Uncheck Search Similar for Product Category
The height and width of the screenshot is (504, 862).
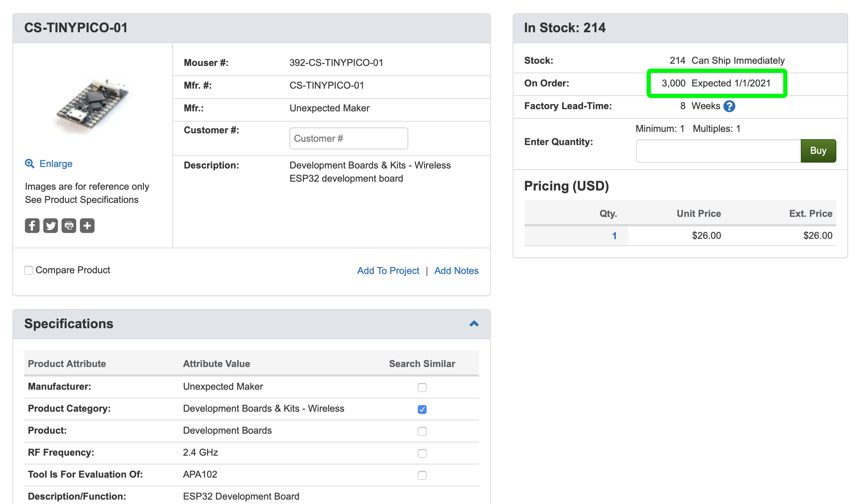[422, 409]
